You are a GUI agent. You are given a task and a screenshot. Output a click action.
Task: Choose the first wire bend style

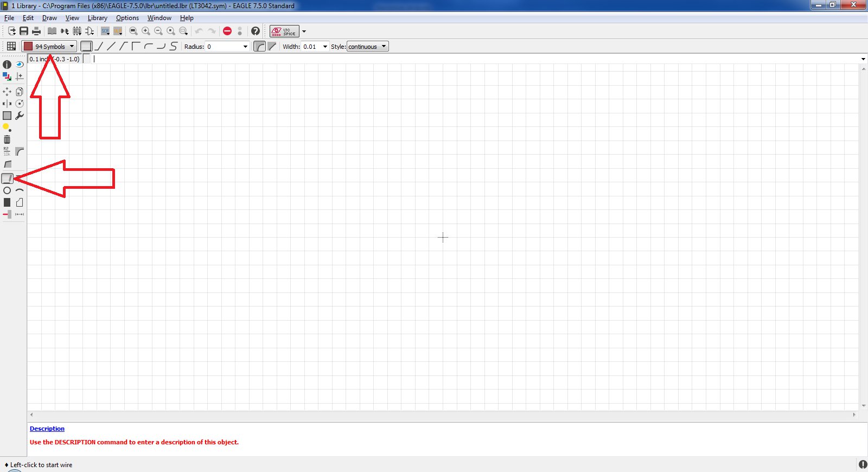[86, 46]
